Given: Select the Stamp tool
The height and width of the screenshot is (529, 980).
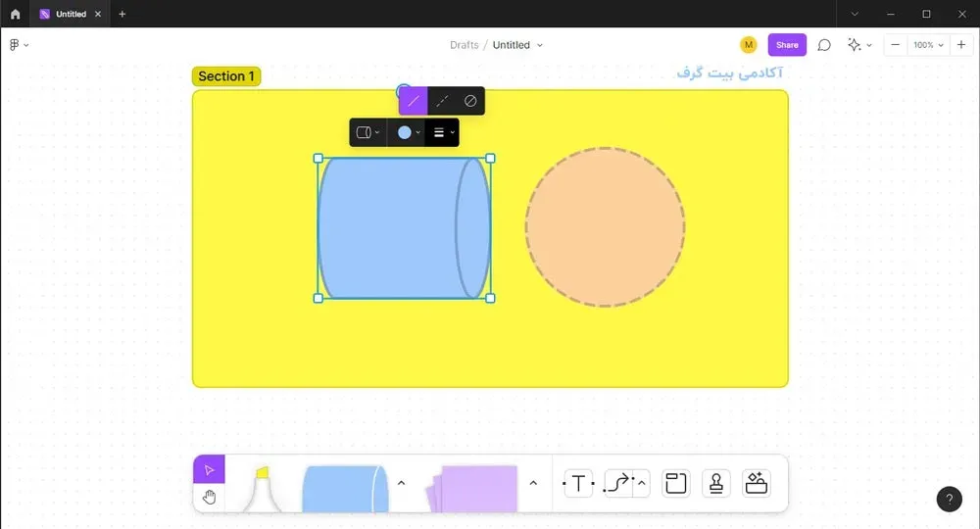Looking at the screenshot, I should tap(716, 483).
